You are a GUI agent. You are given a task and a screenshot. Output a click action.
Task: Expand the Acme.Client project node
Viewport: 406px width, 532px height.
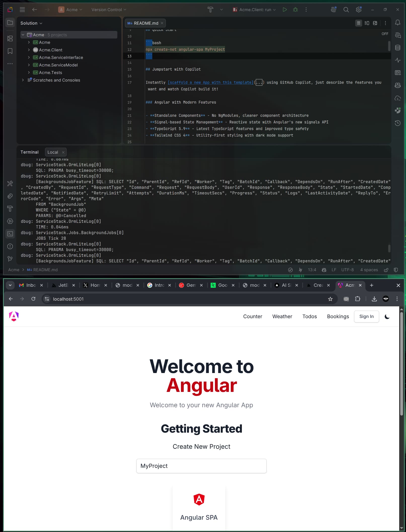[29, 50]
